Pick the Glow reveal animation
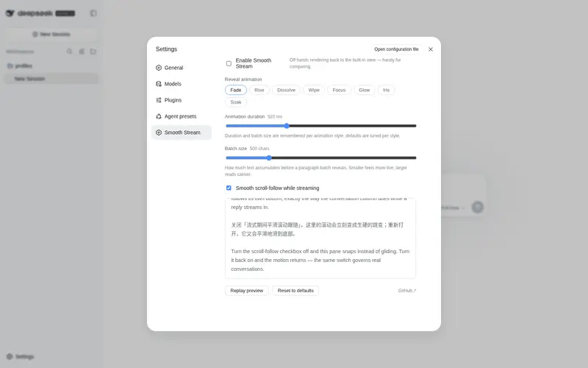 tap(364, 90)
